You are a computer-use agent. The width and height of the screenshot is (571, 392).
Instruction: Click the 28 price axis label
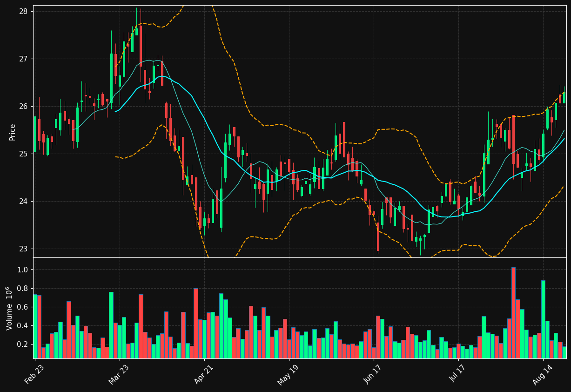tap(23, 11)
